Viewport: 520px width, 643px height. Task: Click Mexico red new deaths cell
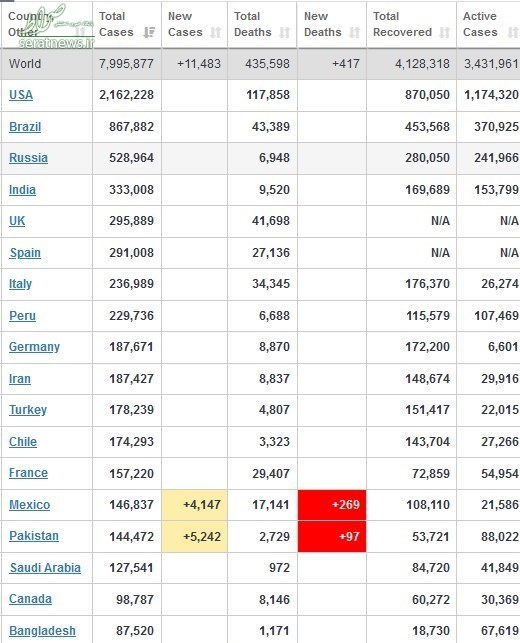tap(332, 505)
